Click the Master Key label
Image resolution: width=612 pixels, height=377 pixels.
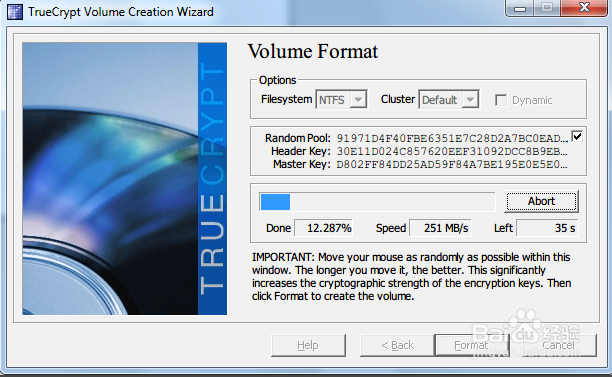coord(302,164)
